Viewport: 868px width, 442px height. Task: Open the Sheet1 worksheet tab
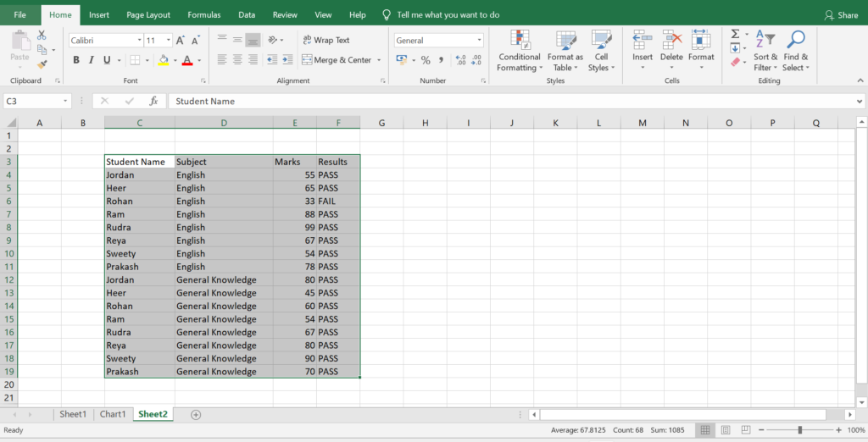pyautogui.click(x=73, y=414)
